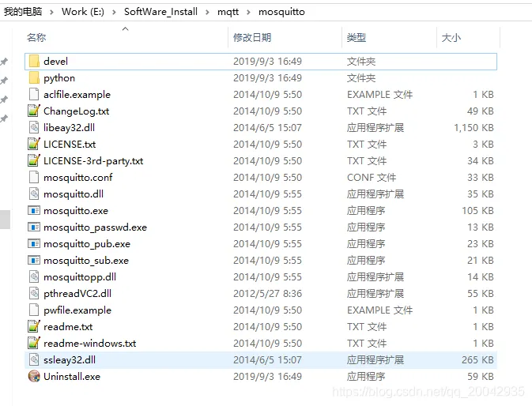Sort files by 名称 column header
The height and width of the screenshot is (406, 532).
pyautogui.click(x=36, y=38)
